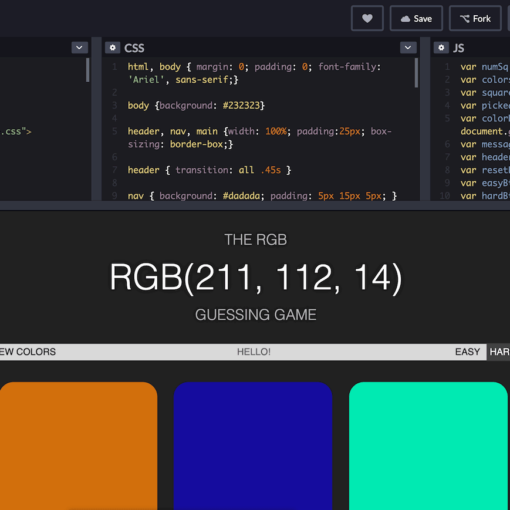Select the JS panel title

pyautogui.click(x=459, y=48)
